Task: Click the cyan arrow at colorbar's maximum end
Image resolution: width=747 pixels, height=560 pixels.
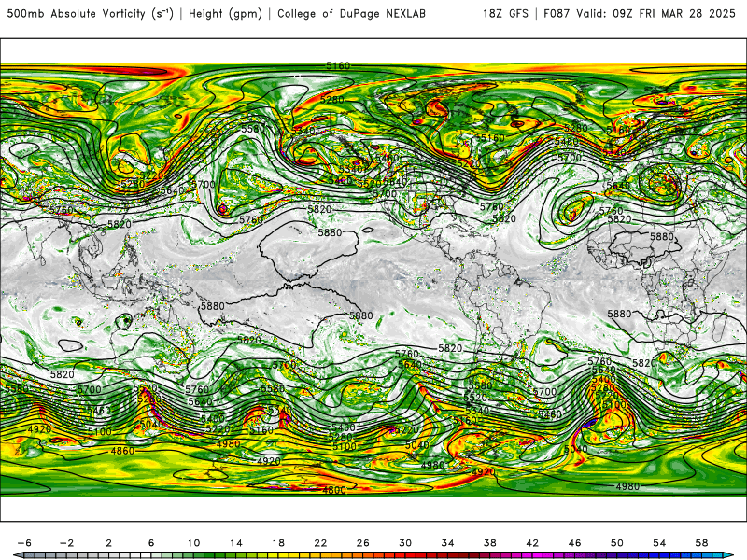Action: 730,555
